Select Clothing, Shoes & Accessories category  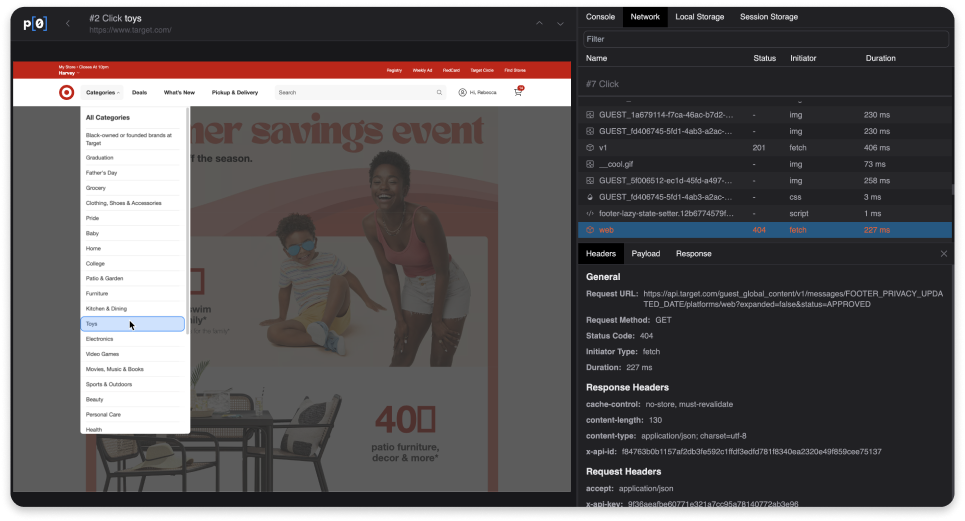123,203
